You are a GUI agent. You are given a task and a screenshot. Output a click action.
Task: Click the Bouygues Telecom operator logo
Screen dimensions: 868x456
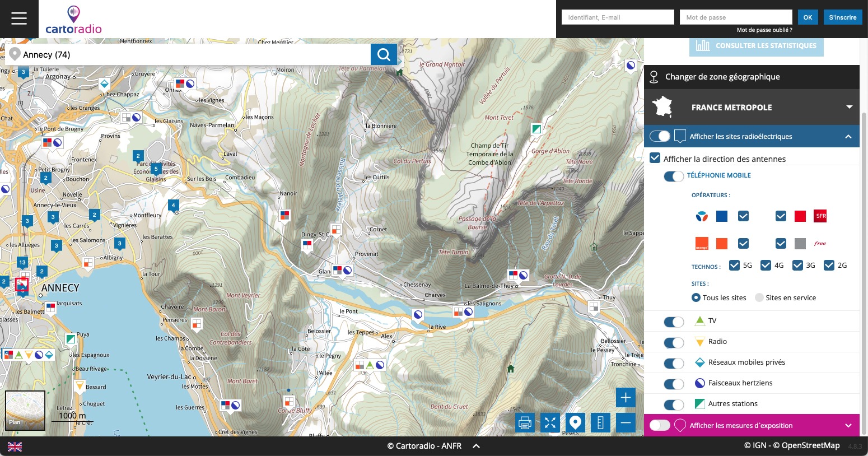pos(702,216)
